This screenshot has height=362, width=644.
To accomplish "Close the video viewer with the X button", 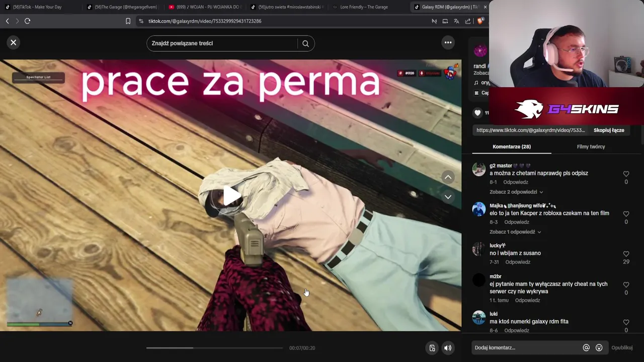I will (14, 43).
